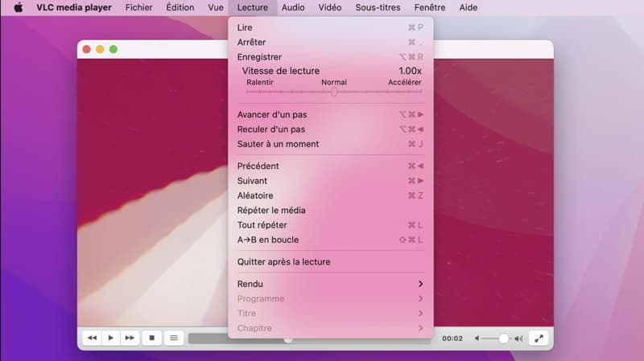Click the 1.00x speed value
This screenshot has height=361, width=644.
pyautogui.click(x=410, y=71)
